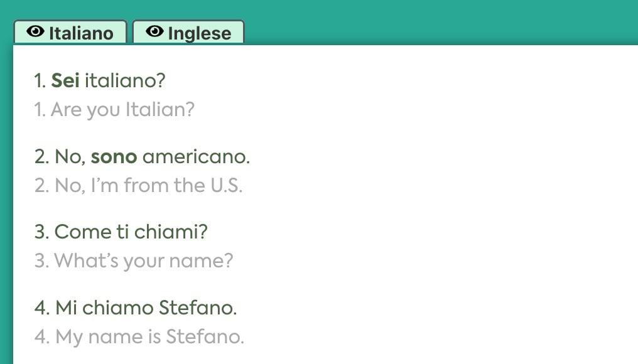This screenshot has width=638, height=364.
Task: Click the word italiano in sentence one
Action: click(125, 80)
